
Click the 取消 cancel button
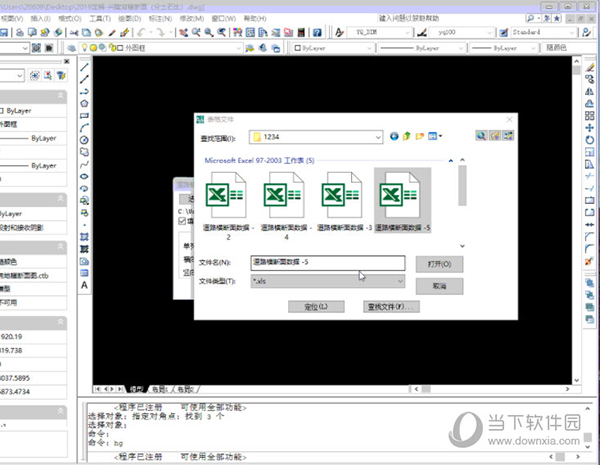[439, 286]
